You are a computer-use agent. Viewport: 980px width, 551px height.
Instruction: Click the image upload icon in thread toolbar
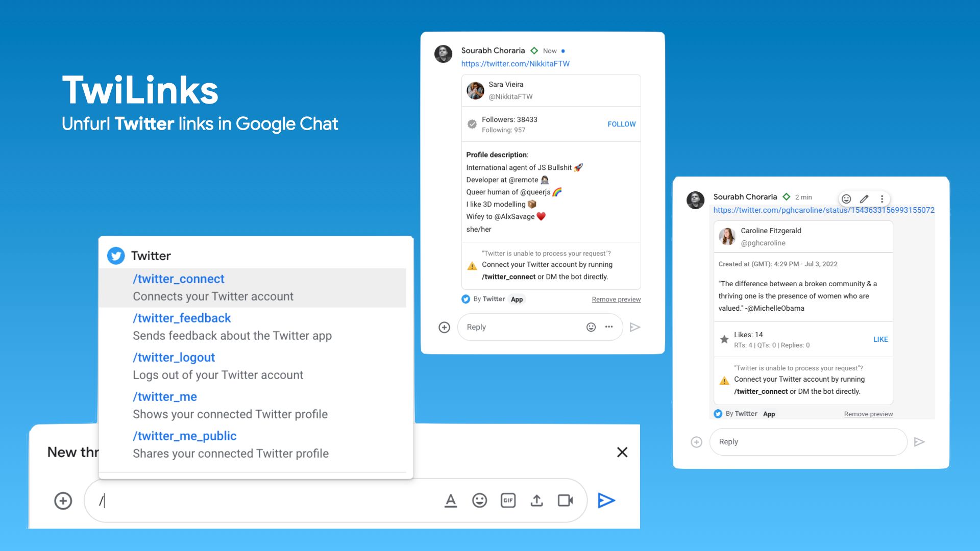coord(537,500)
